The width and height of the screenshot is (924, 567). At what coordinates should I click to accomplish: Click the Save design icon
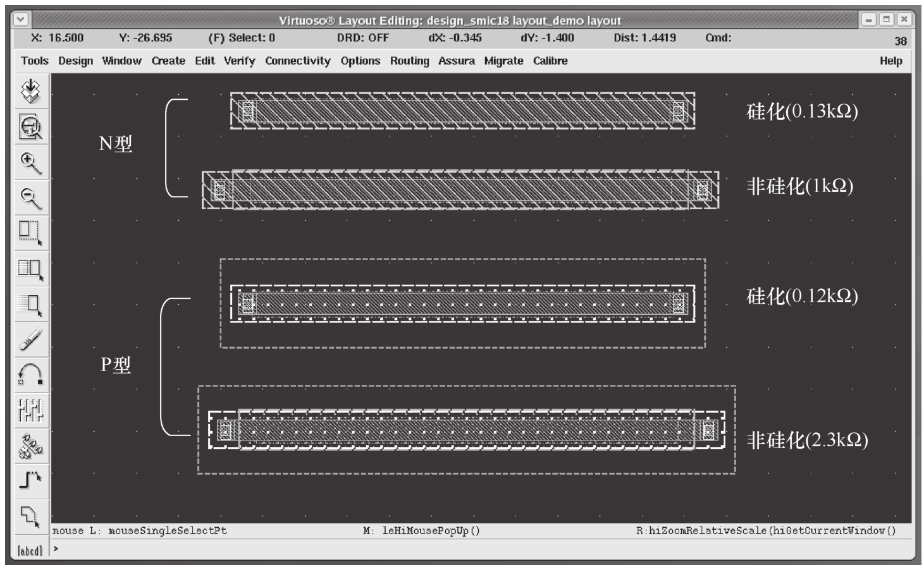tap(30, 92)
